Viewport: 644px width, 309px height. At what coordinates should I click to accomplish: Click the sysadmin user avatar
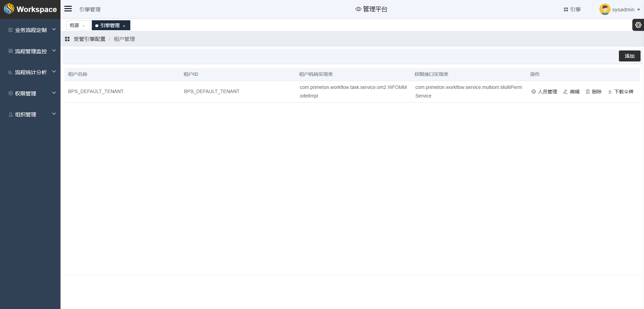coord(604,9)
